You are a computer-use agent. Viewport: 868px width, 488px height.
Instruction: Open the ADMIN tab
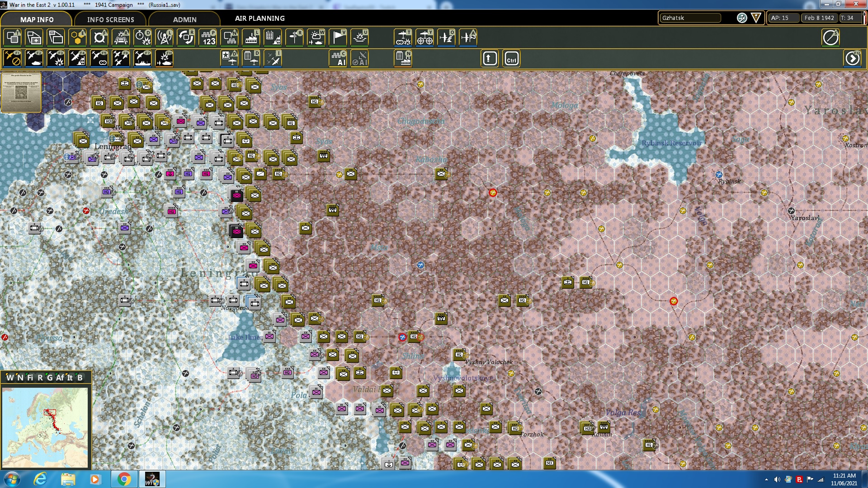(x=185, y=19)
